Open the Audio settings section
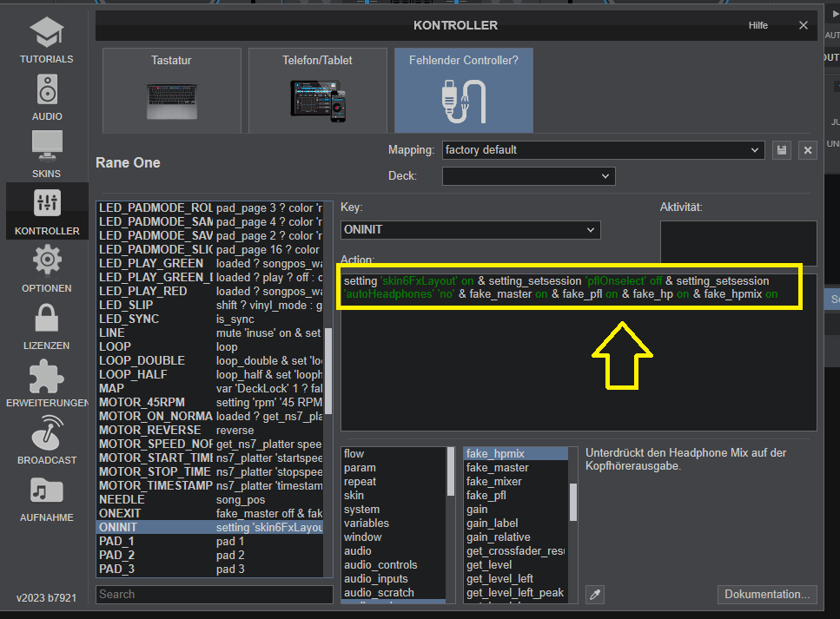840x619 pixels. [x=47, y=97]
